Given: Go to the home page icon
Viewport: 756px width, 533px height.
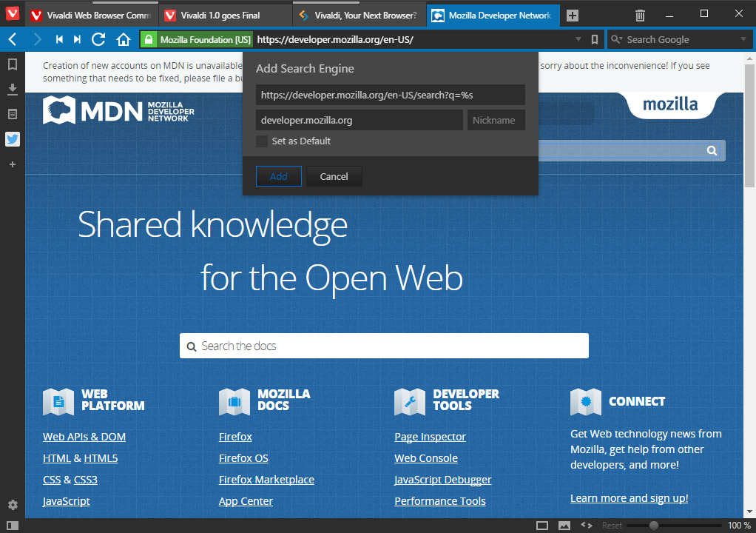Looking at the screenshot, I should tap(124, 39).
